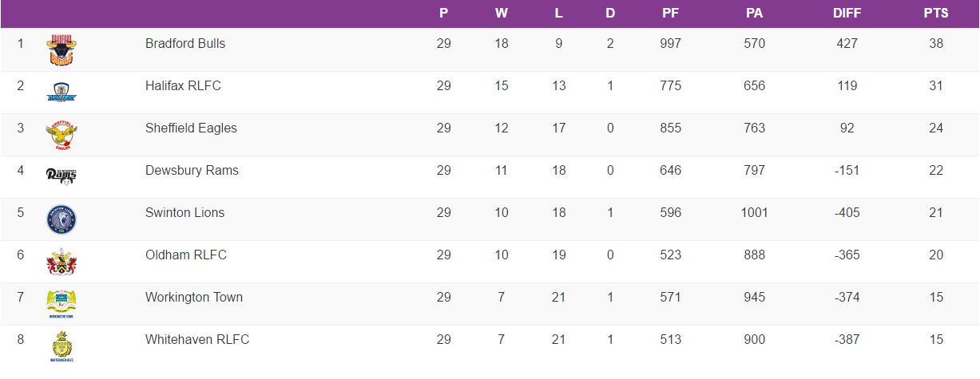Sort table by PTS column header
This screenshot has width=980, height=379.
coord(936,14)
